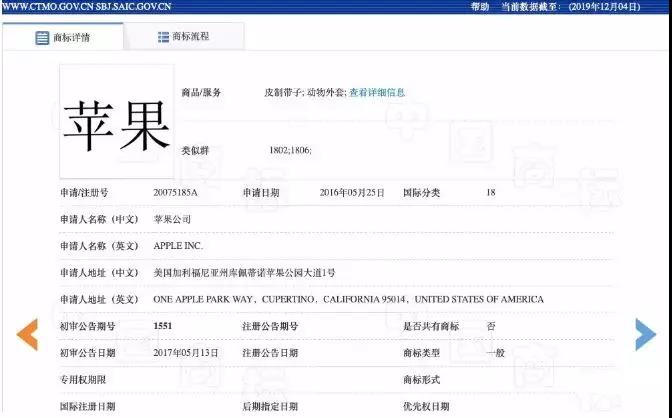Click the 帮助 link in header
Screen dimensions: 672x418
point(480,6)
